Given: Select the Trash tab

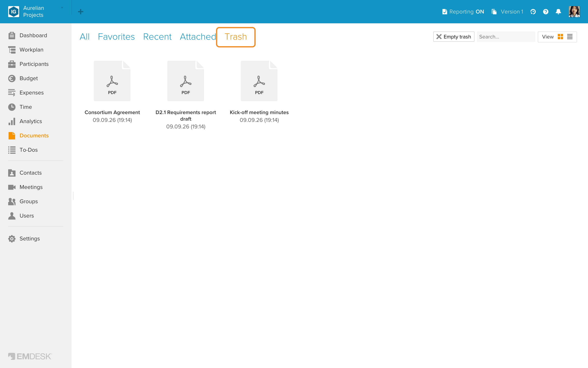Looking at the screenshot, I should coord(236,37).
